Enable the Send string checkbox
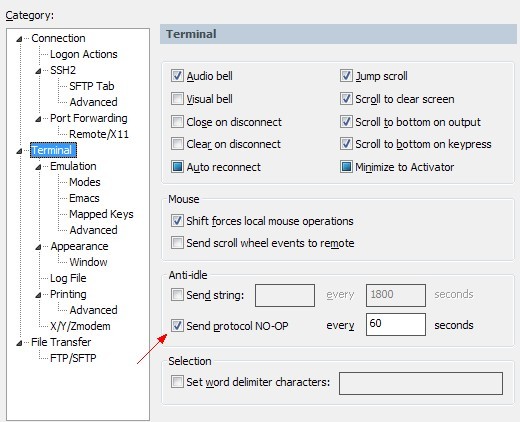520x422 pixels. click(177, 295)
